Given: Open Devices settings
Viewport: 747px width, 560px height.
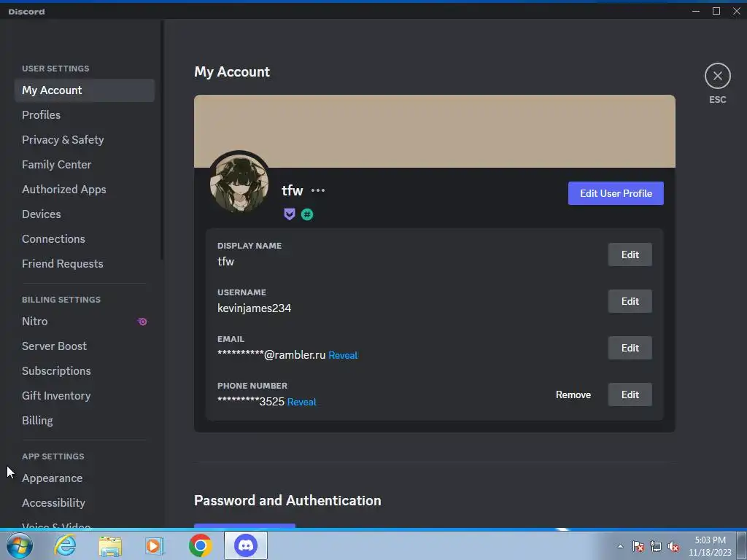Looking at the screenshot, I should coord(85,214).
